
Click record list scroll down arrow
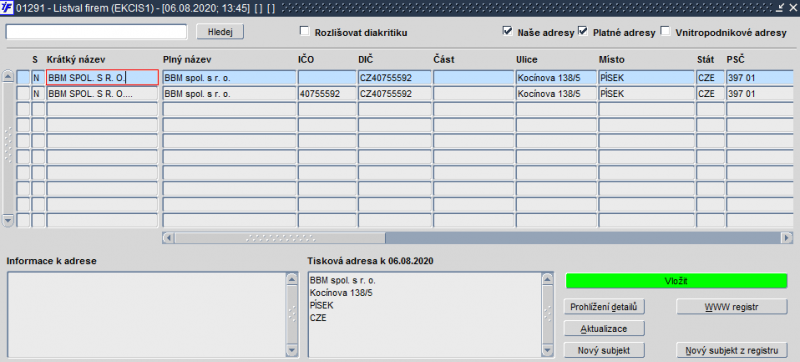point(8,221)
